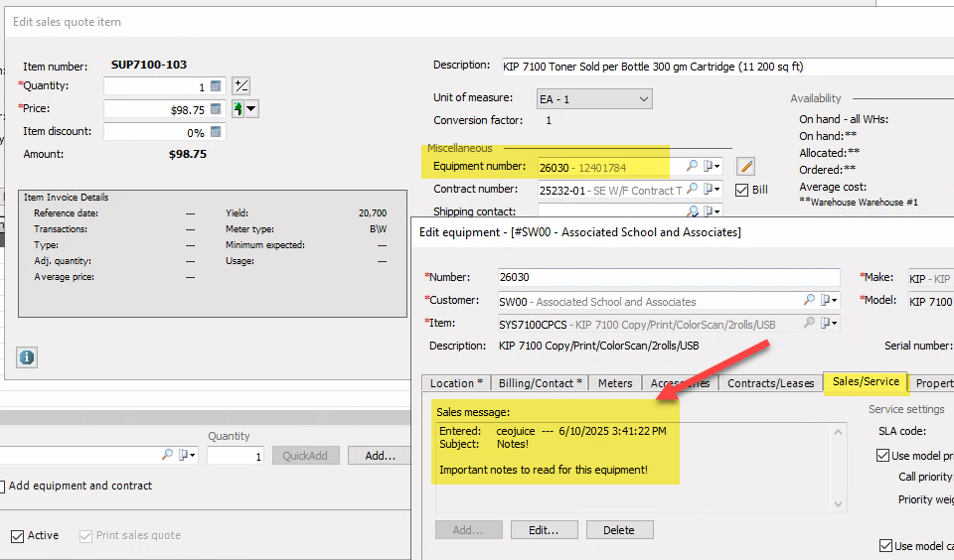
Task: Open the Contracts/Leases tab
Action: (x=770, y=383)
